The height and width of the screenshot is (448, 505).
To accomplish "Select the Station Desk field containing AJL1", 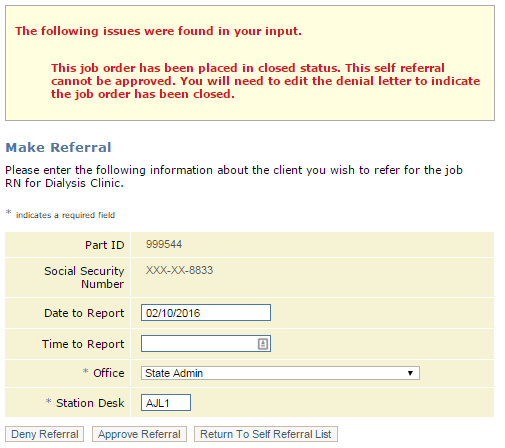I will click(166, 403).
